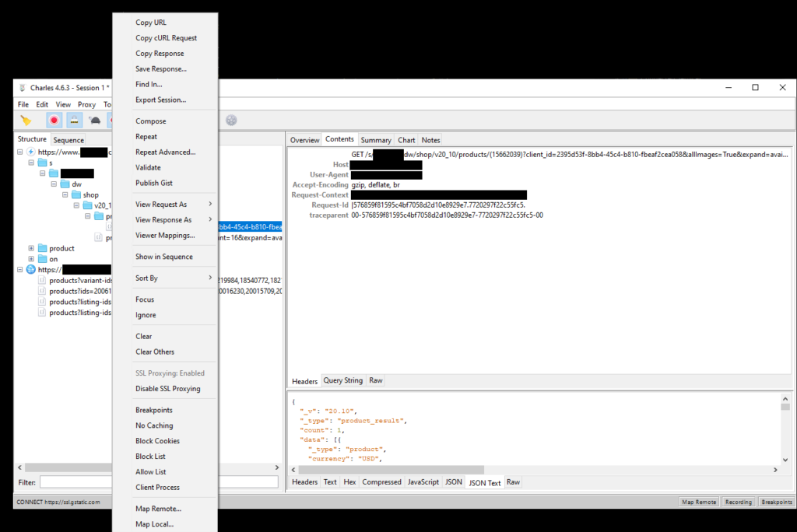Click the Map Remote status bar button
The image size is (797, 532).
coord(699,502)
